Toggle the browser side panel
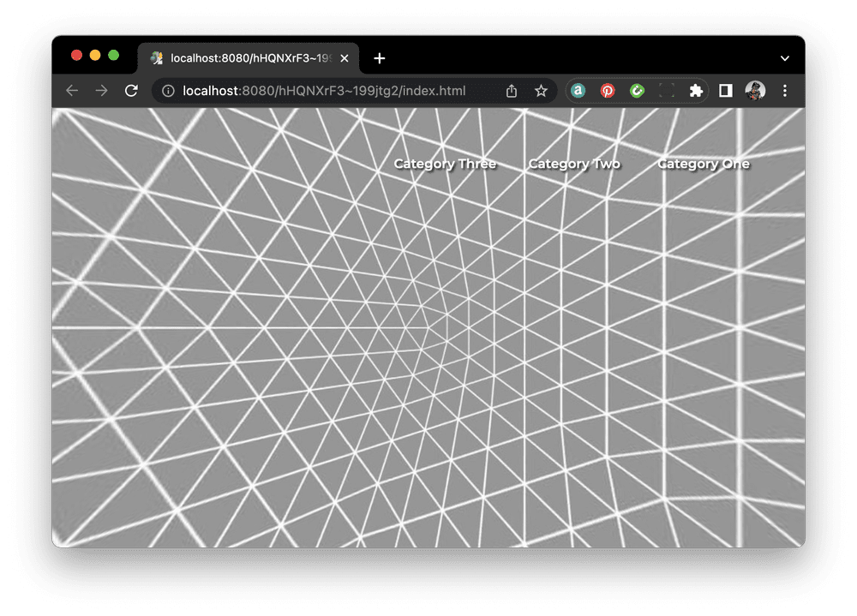Image resolution: width=857 pixels, height=616 pixels. tap(725, 91)
